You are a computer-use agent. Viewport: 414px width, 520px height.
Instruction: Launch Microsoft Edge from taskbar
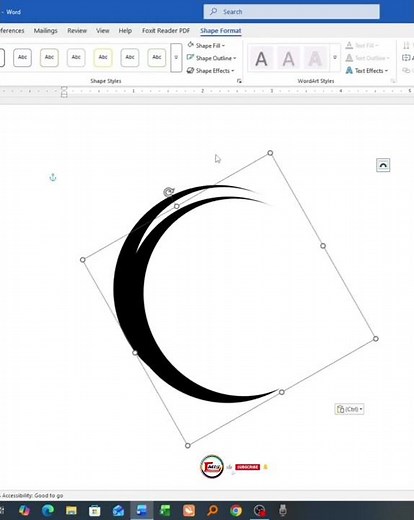click(x=48, y=510)
